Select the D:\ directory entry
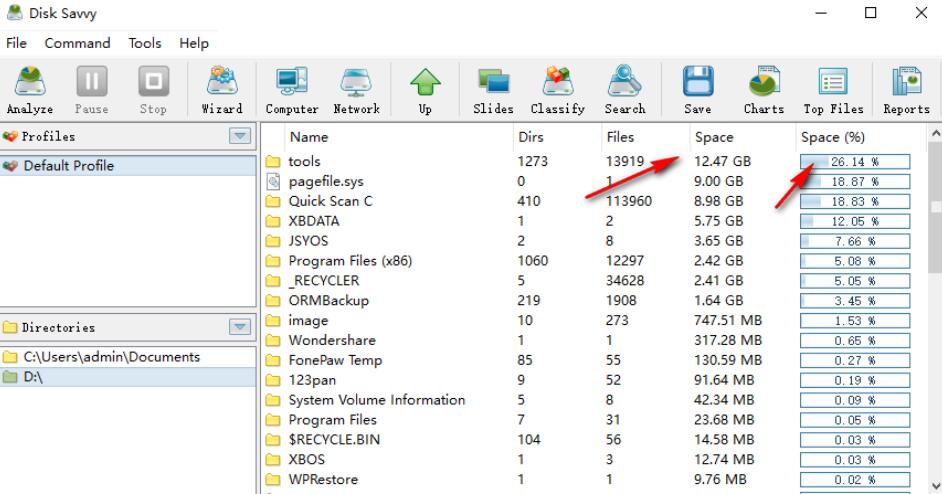The width and height of the screenshot is (942, 494). (36, 376)
